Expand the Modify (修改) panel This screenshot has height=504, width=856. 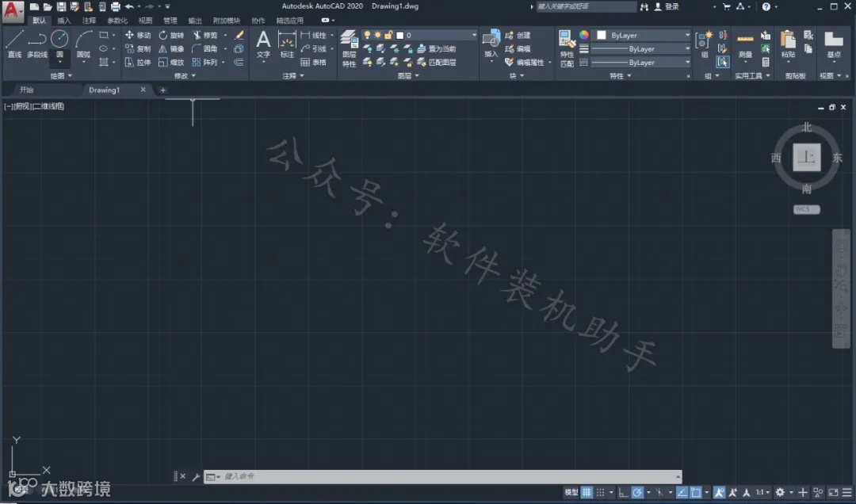click(x=185, y=76)
